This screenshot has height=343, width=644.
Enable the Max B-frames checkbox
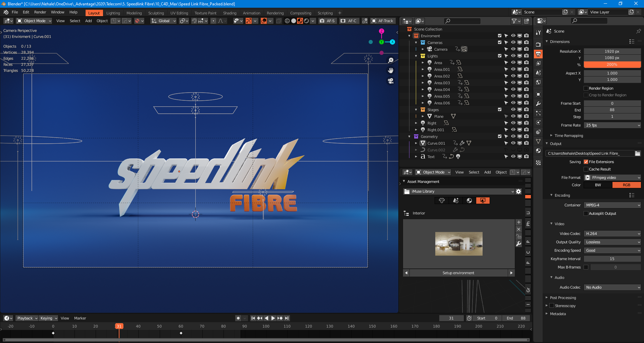(586, 267)
